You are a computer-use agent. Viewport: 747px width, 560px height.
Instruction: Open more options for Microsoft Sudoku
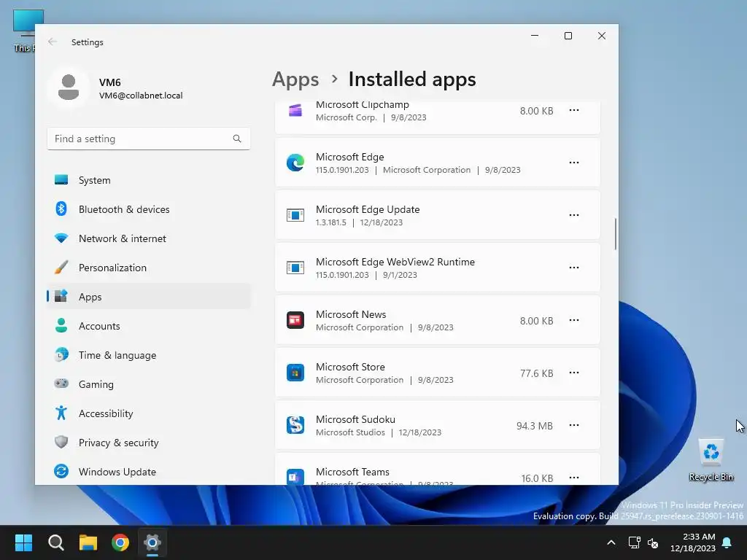click(574, 425)
